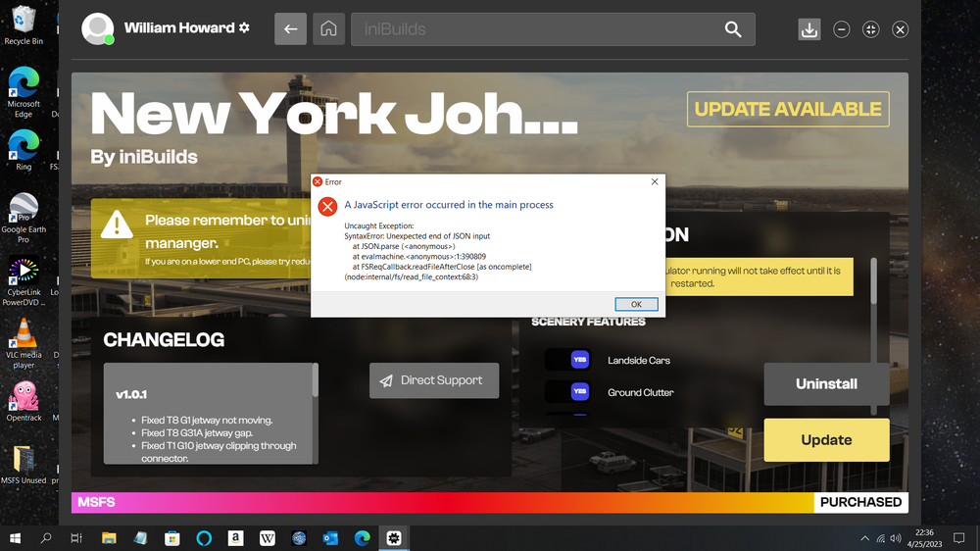Open Task View from the taskbar
The height and width of the screenshot is (551, 980).
pyautogui.click(x=76, y=538)
